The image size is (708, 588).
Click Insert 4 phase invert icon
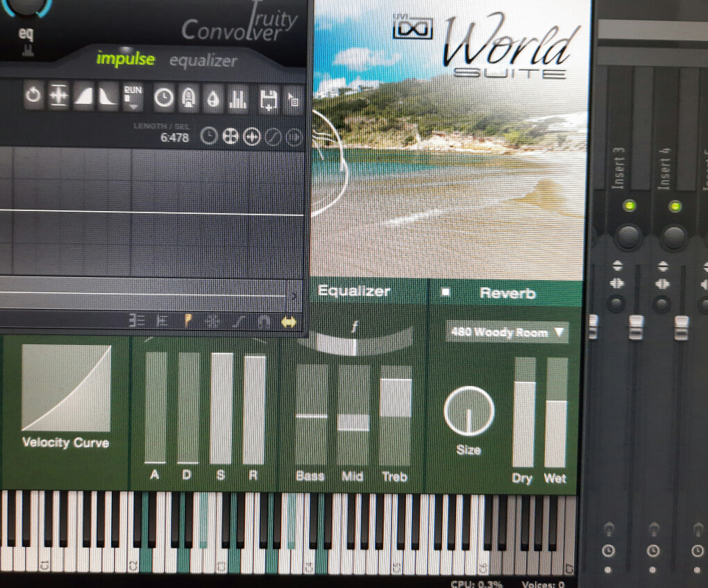(x=662, y=267)
